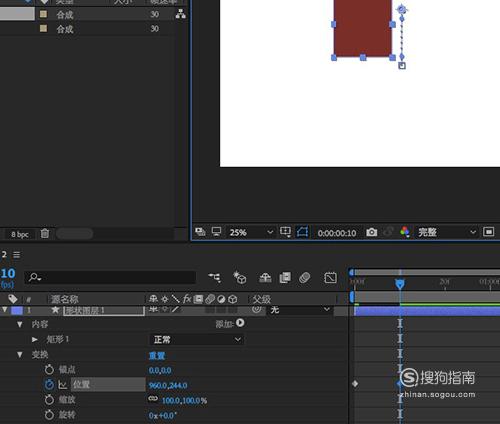Open the 正常 blend mode dropdown
Viewport: 500px width, 424px height.
196,340
